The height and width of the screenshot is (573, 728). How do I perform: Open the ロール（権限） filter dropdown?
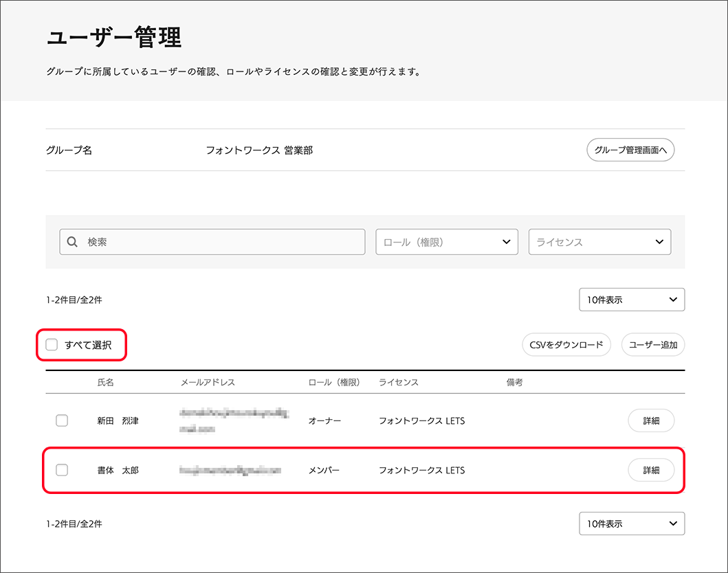(447, 242)
